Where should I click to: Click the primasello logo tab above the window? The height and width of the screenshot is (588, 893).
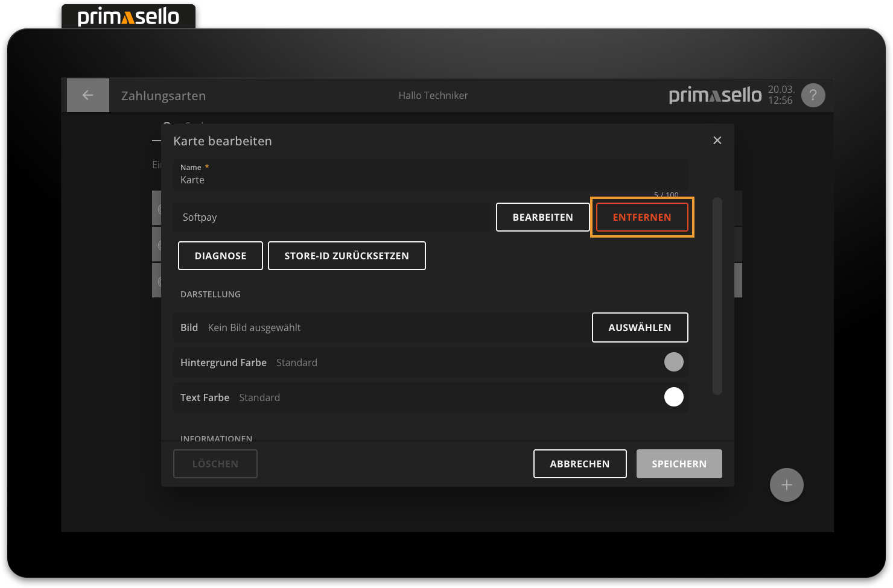[129, 17]
